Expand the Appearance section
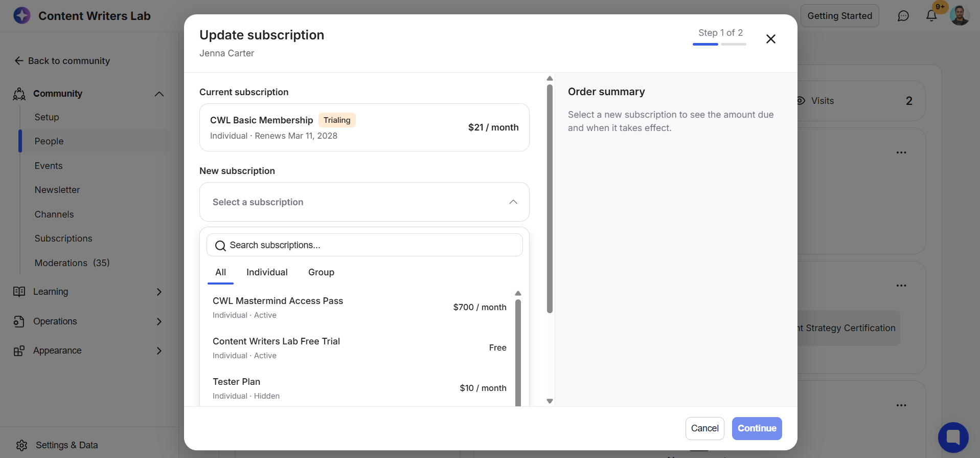Viewport: 980px width, 458px height. tap(159, 351)
